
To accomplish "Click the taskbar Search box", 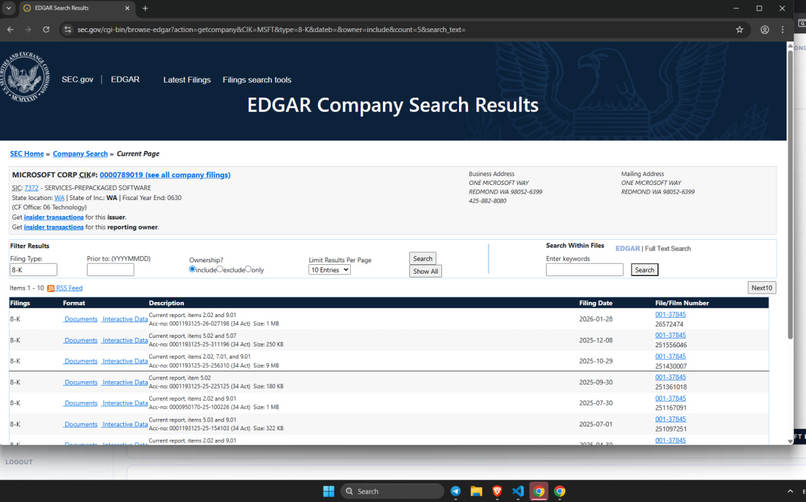I will [392, 491].
